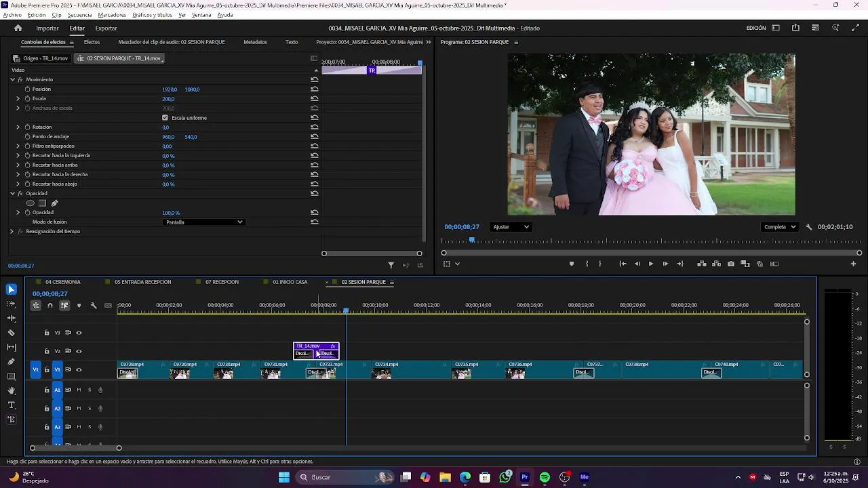Click the EDICIÓN workspace label

click(x=756, y=28)
